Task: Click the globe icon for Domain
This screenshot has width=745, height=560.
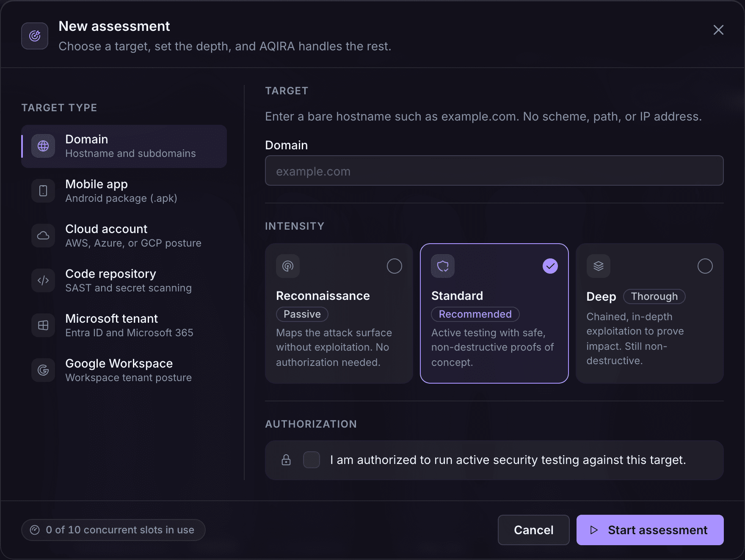Action: point(43,146)
